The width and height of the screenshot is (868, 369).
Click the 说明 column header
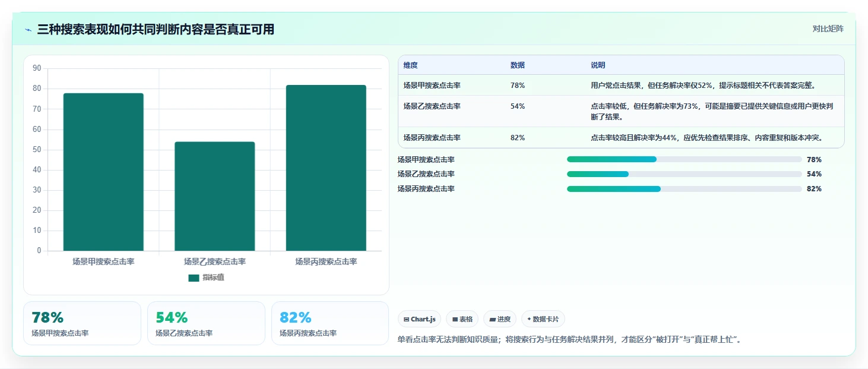598,65
